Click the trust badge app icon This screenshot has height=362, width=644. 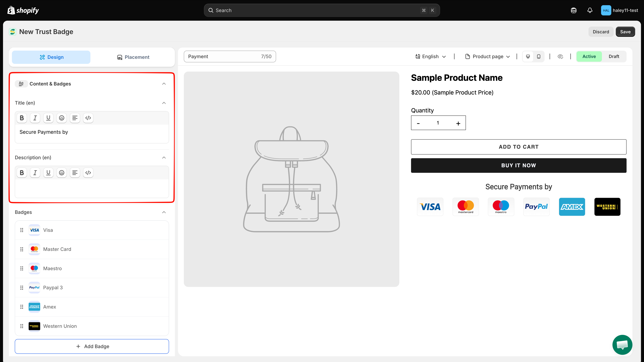[13, 32]
